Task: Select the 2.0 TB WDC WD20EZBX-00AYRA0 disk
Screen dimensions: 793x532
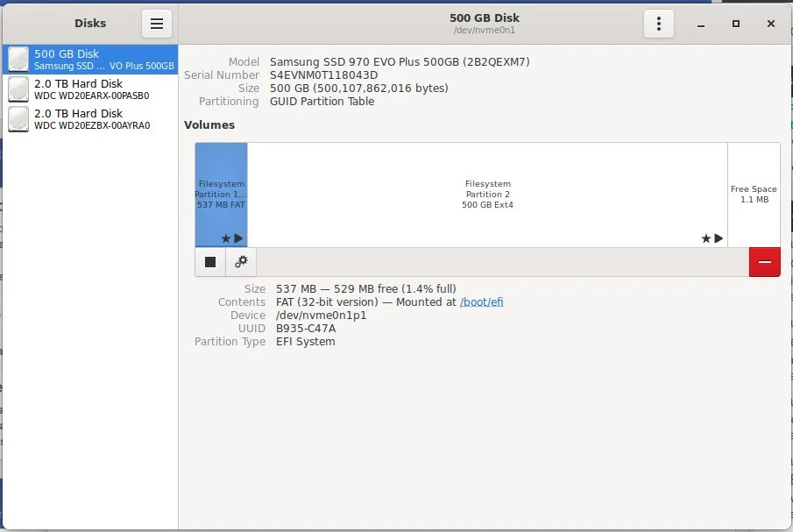Action: pyautogui.click(x=90, y=119)
